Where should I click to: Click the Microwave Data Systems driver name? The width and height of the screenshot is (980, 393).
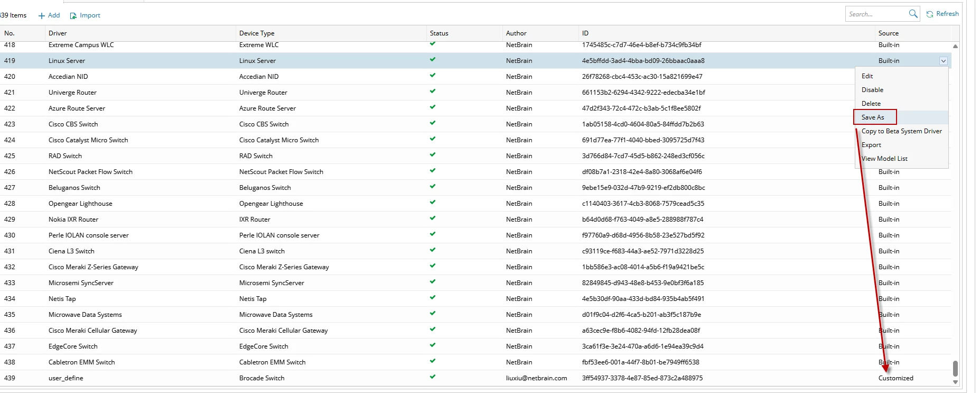coord(85,315)
